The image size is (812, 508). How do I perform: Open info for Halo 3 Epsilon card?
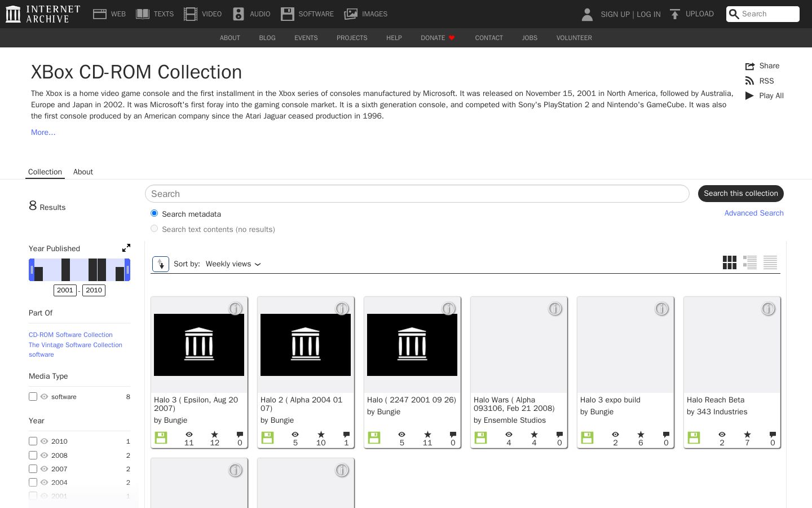click(x=235, y=309)
